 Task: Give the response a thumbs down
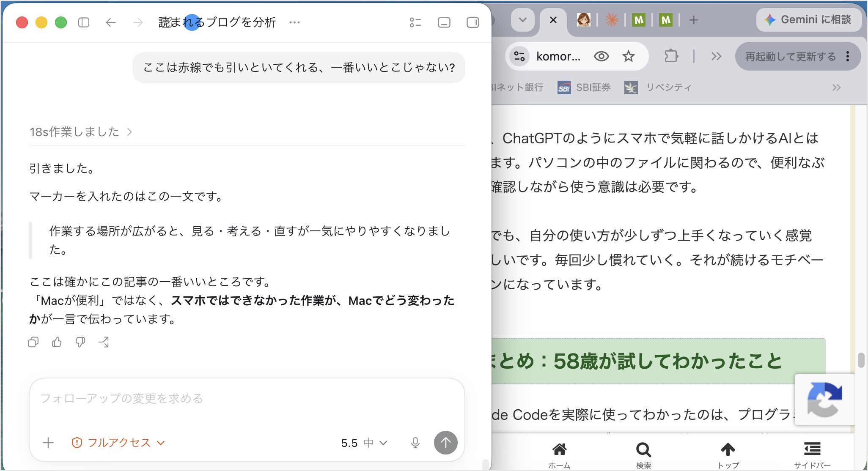coord(80,342)
